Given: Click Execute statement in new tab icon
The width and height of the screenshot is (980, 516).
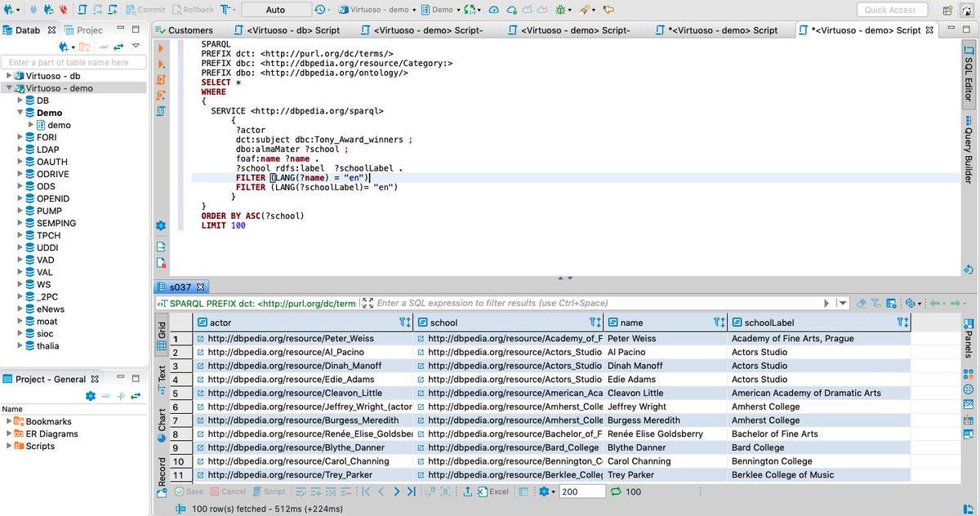Looking at the screenshot, I should 161,64.
